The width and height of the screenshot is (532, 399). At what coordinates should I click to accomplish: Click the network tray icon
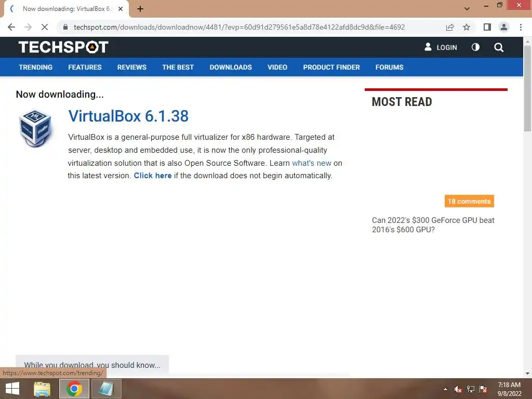coord(471,389)
